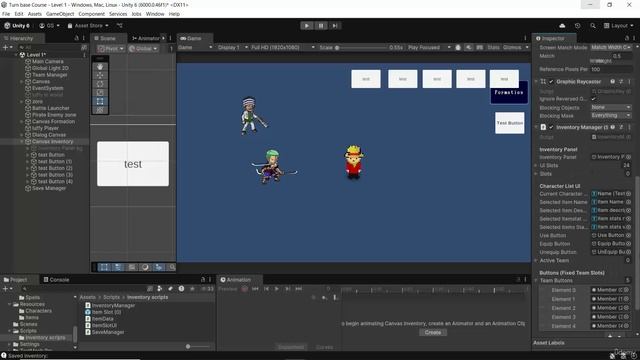640x360 pixels.
Task: Open Project search by type icon
Action: [x=160, y=289]
